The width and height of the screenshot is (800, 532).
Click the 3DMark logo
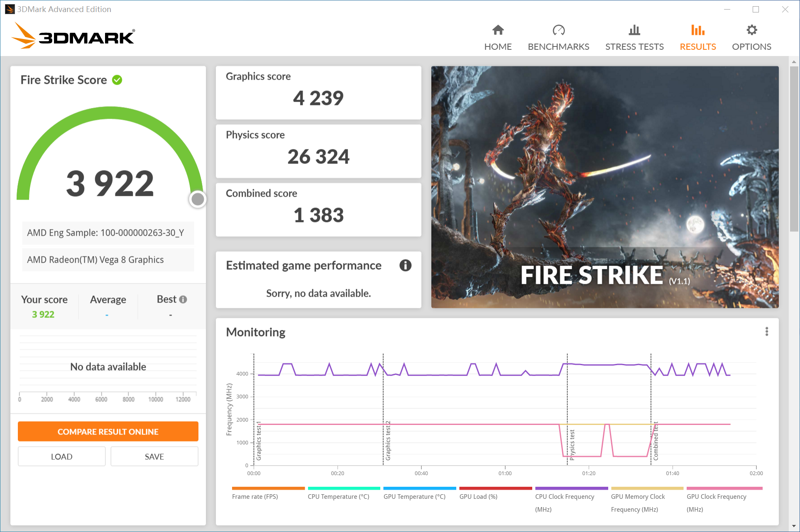coord(73,36)
